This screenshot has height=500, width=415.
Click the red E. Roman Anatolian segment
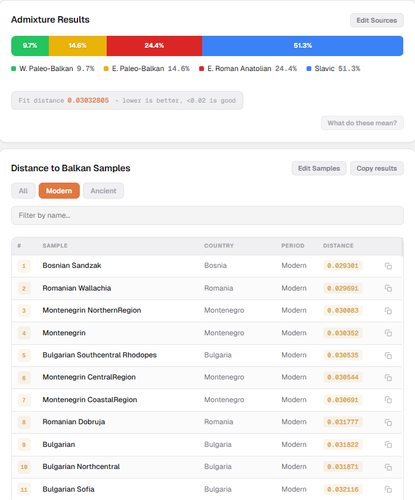coord(154,46)
